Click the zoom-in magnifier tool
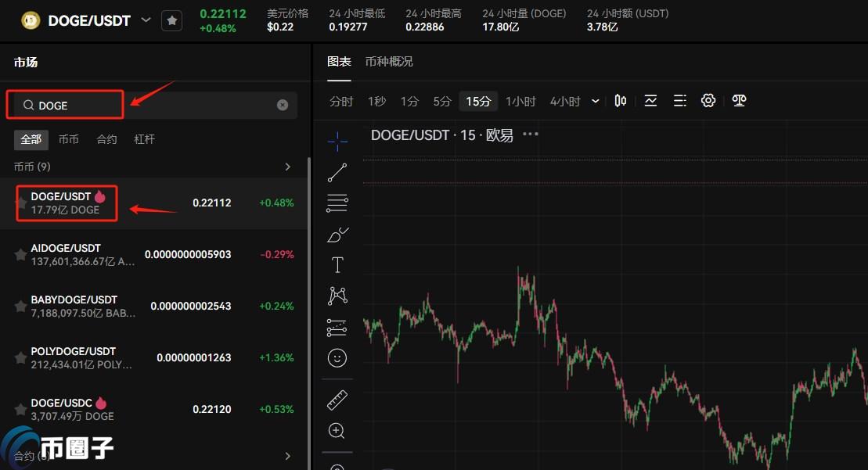The width and height of the screenshot is (868, 470). pos(337,431)
